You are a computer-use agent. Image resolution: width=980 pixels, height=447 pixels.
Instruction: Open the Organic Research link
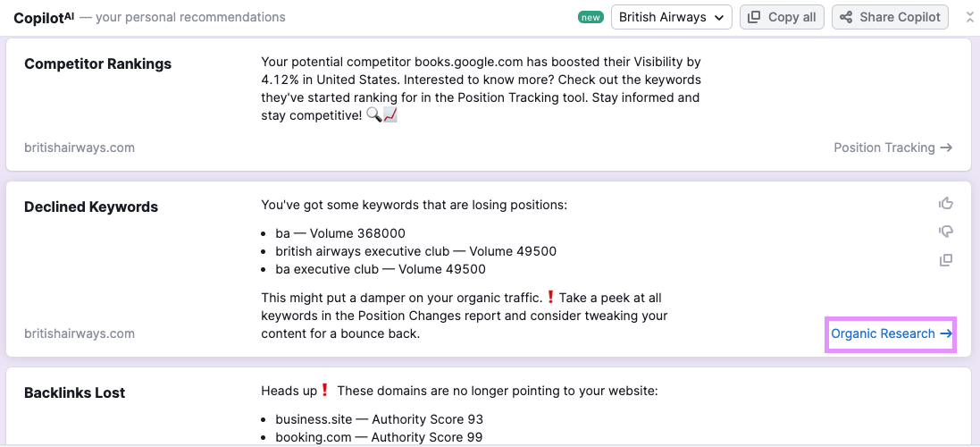(891, 333)
